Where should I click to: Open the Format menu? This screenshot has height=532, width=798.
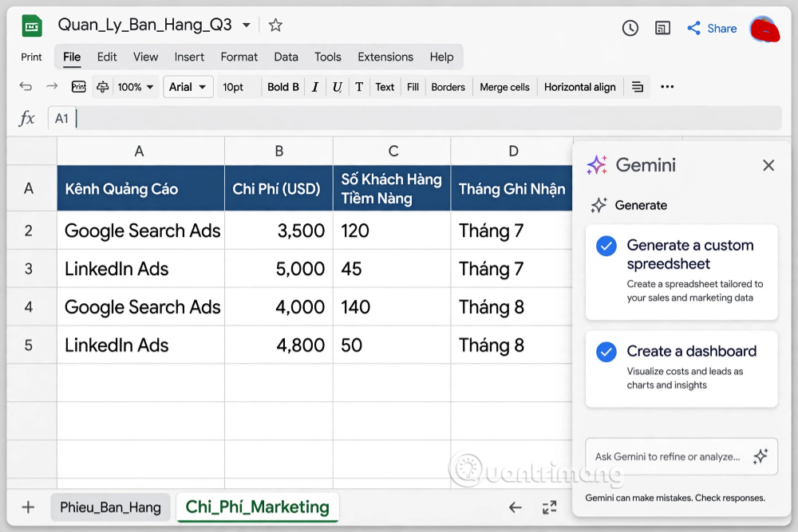(239, 57)
